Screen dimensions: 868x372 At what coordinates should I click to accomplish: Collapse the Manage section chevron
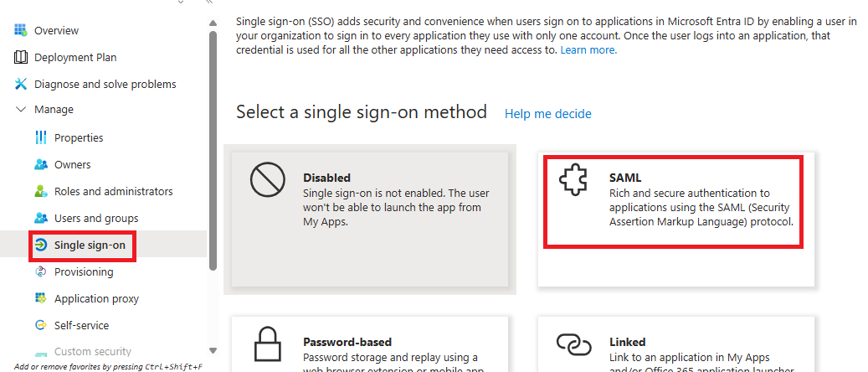click(21, 110)
